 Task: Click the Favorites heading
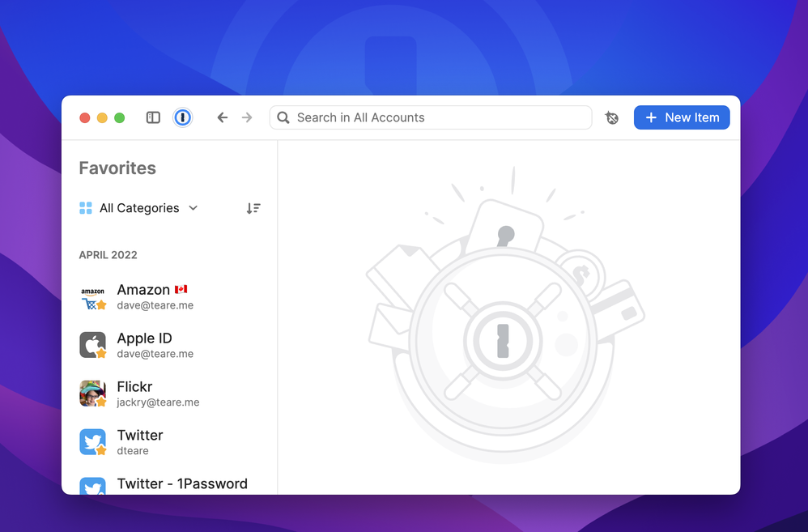pyautogui.click(x=117, y=168)
